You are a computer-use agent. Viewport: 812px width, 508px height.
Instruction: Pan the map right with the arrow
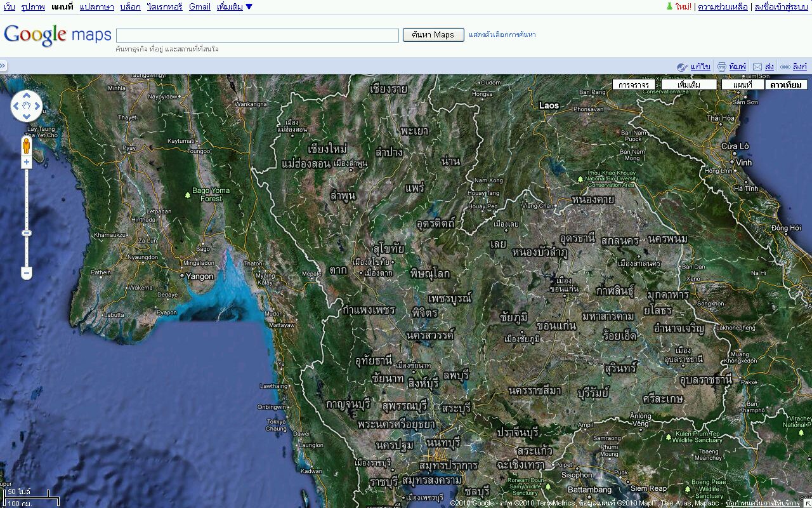pyautogui.click(x=37, y=107)
